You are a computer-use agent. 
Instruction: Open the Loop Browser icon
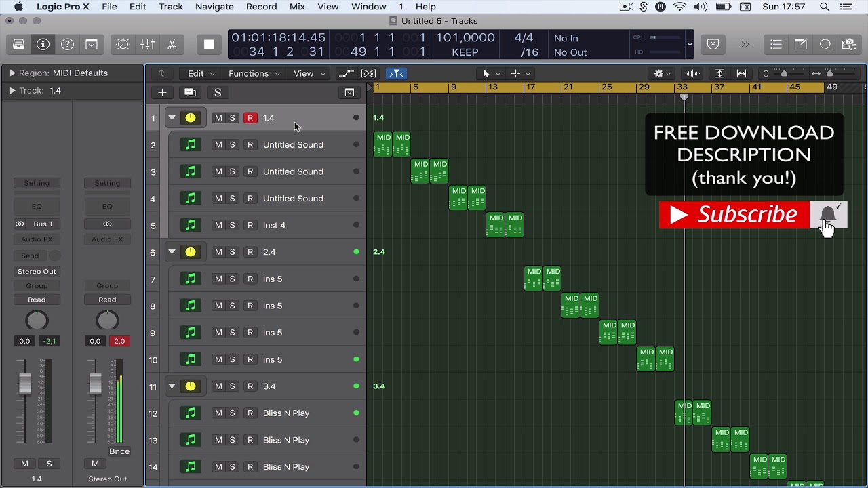coord(825,45)
